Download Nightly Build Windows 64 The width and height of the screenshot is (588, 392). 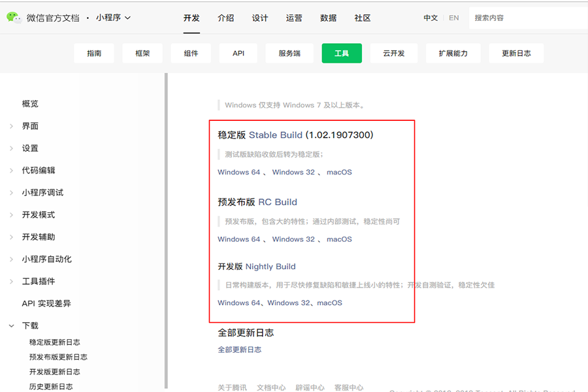pyautogui.click(x=239, y=302)
